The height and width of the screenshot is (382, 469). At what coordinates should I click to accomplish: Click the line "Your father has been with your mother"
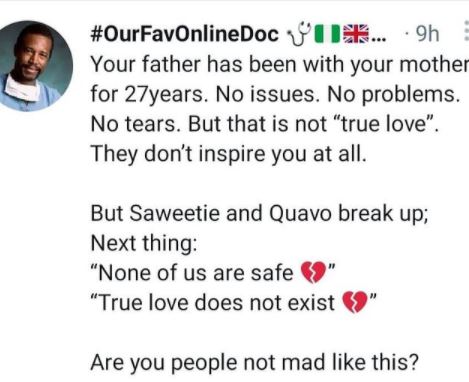[279, 65]
